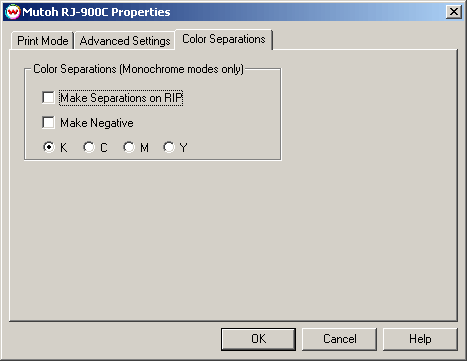Screen dimensions: 467x361
Task: Enable the Make Separations on RIP checkbox
Action: tap(48, 98)
